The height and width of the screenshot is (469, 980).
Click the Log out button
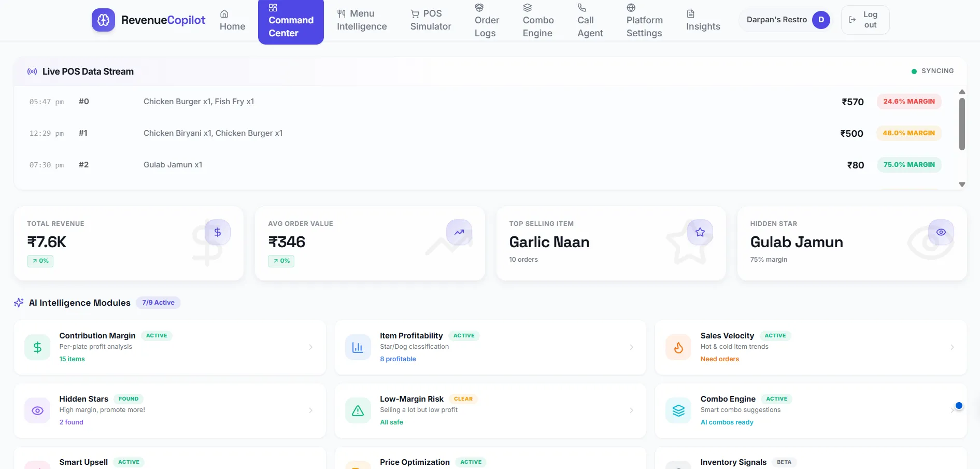click(865, 20)
